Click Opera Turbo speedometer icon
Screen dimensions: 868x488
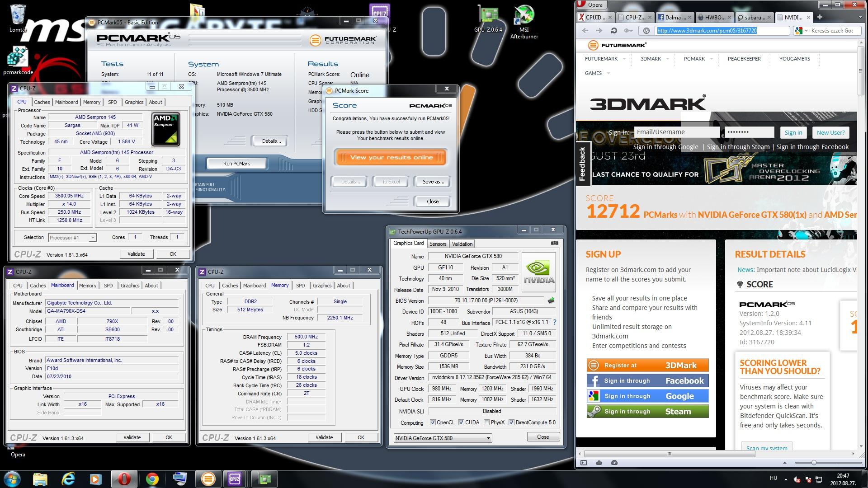click(x=614, y=463)
